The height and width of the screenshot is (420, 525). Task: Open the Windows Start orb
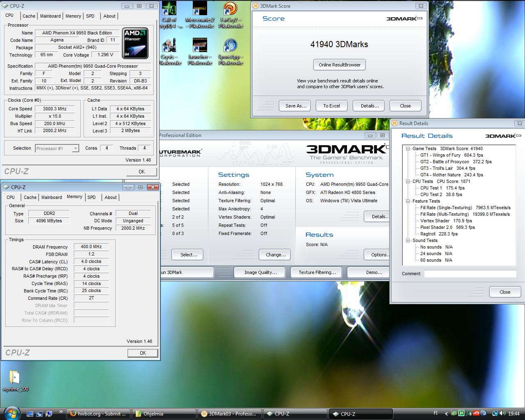click(x=11, y=413)
